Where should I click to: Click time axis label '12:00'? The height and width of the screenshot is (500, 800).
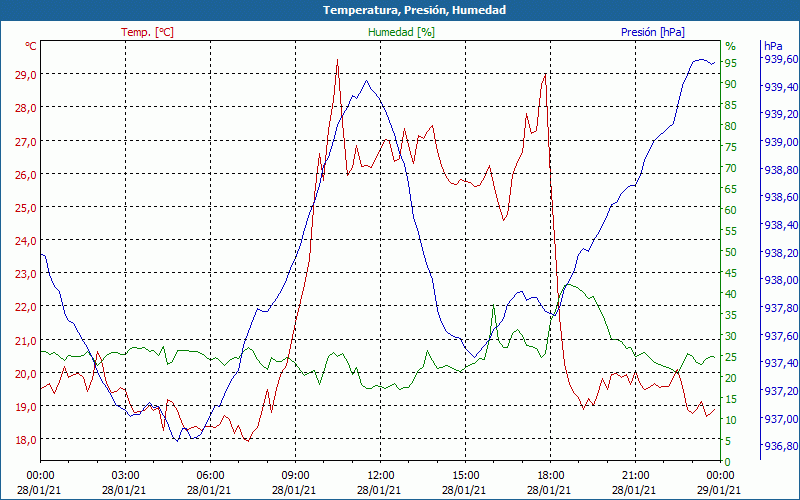click(381, 475)
